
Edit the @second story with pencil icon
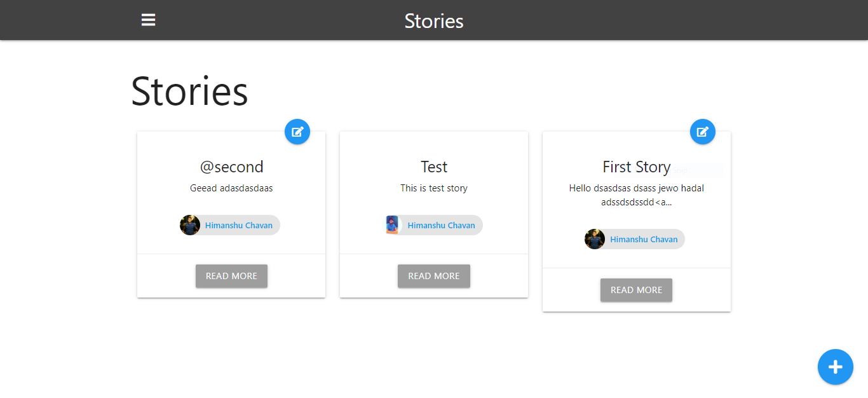(297, 132)
